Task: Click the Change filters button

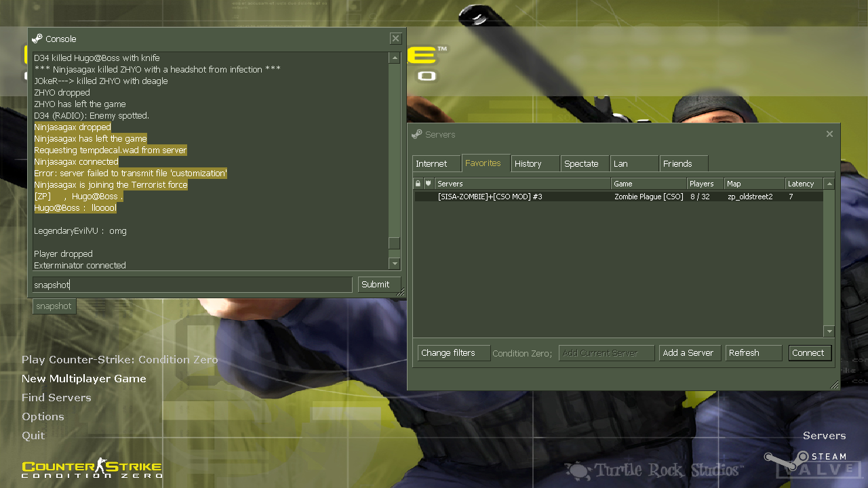Action: click(454, 353)
